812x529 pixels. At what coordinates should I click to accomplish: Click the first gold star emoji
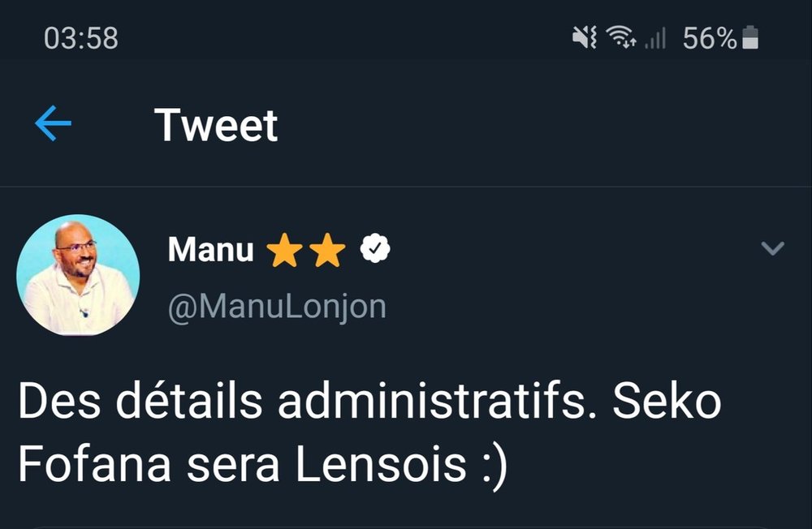coord(285,249)
